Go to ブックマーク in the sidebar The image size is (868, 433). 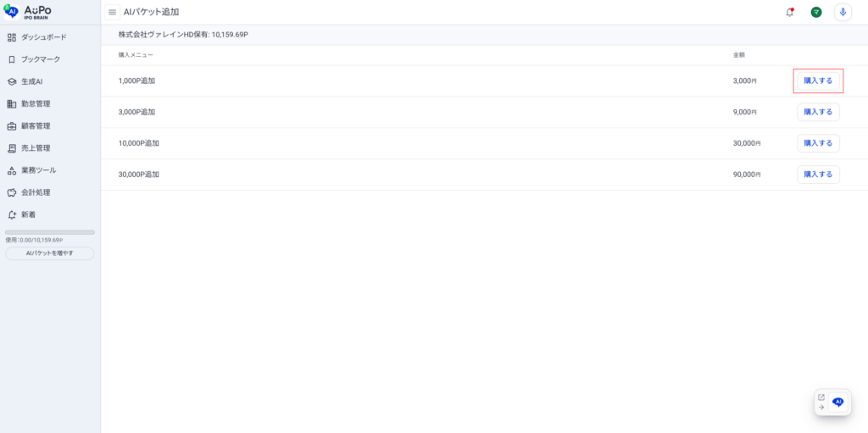tap(40, 59)
